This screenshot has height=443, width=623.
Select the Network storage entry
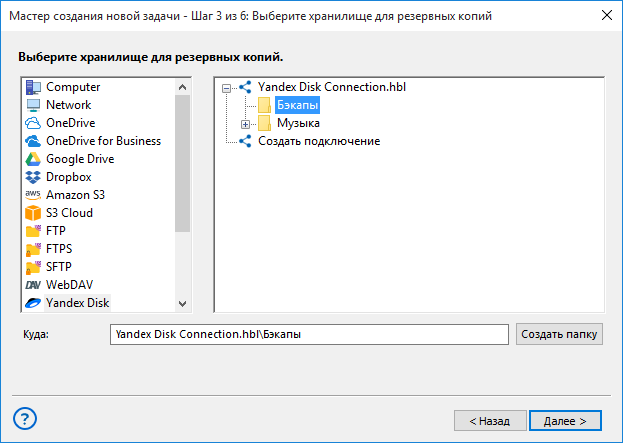pyautogui.click(x=68, y=105)
